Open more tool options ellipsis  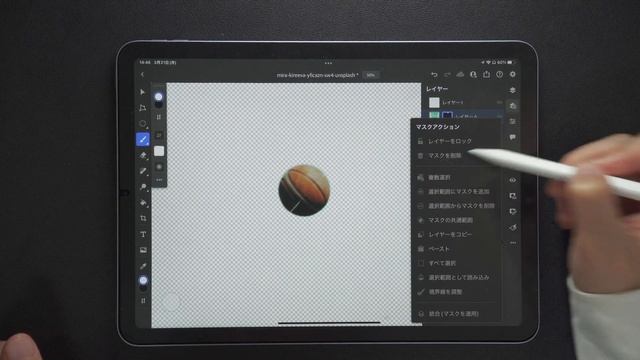point(159,180)
